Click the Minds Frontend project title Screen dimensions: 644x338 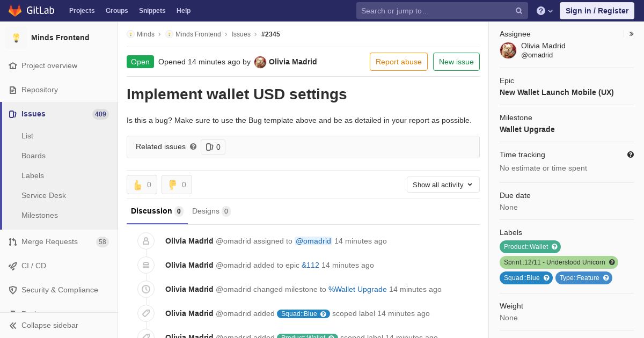point(60,38)
